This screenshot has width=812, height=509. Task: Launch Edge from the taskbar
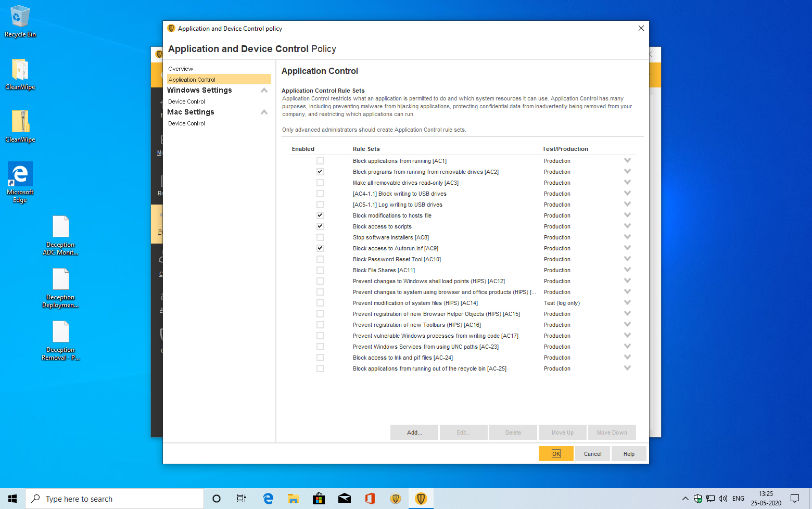(x=268, y=499)
